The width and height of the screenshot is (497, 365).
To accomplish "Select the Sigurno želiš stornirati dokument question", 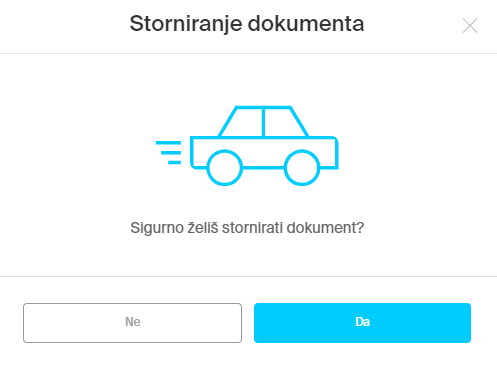I will (247, 228).
